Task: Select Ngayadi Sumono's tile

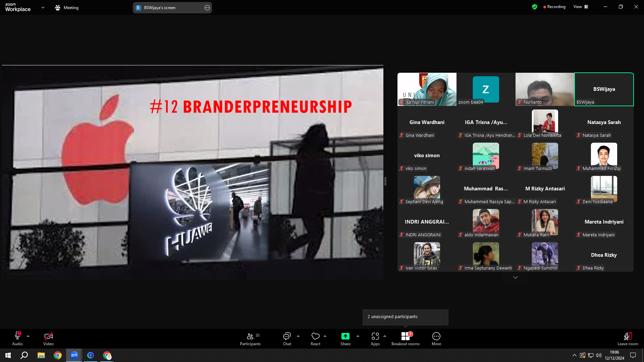Action: (545, 255)
